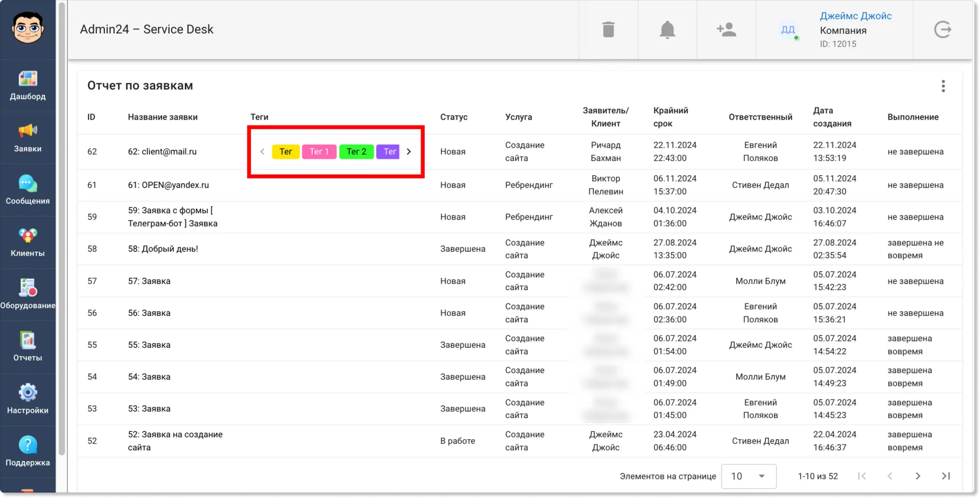
Task: Open the notifications bell
Action: (667, 29)
